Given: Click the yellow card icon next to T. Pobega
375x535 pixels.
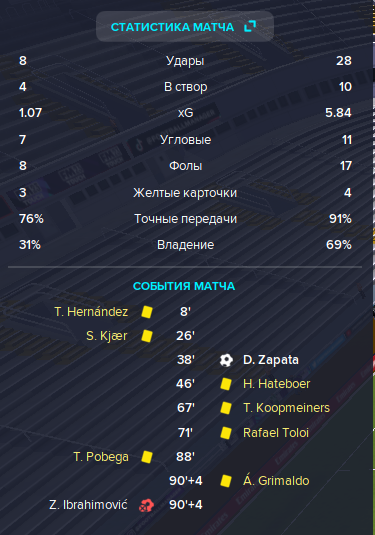Looking at the screenshot, I should pyautogui.click(x=147, y=457).
